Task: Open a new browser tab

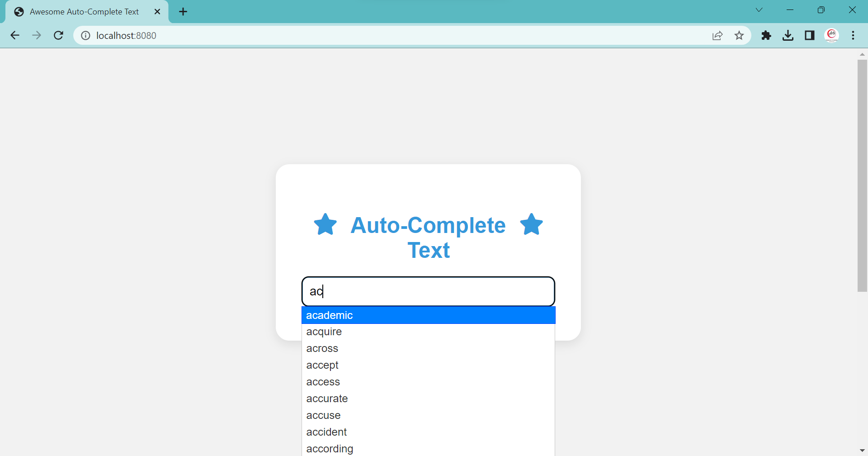Action: click(x=183, y=12)
